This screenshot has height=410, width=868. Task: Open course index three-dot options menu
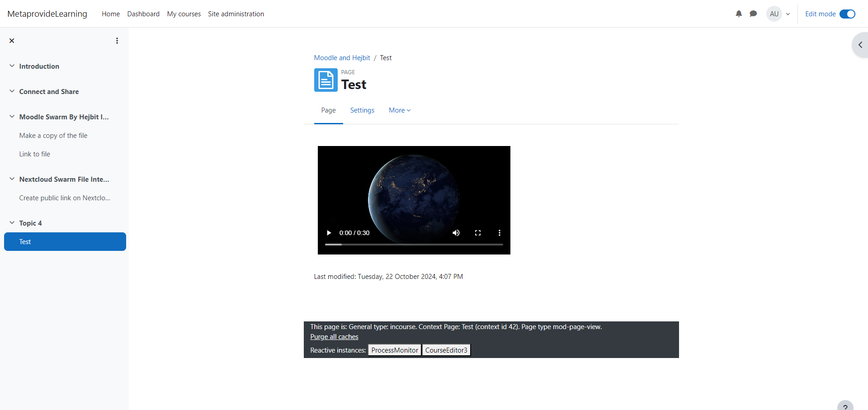[117, 41]
